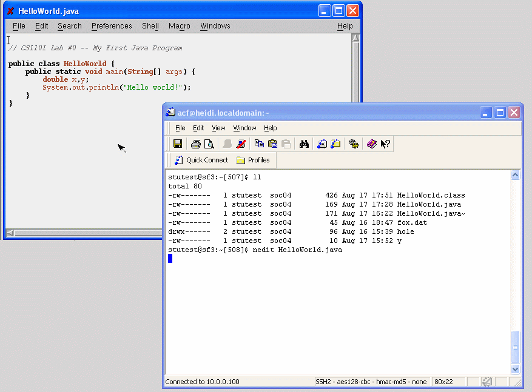Click the Paste clipboard icon in SSH toolbar
This screenshot has height=392, width=532.
(x=272, y=144)
